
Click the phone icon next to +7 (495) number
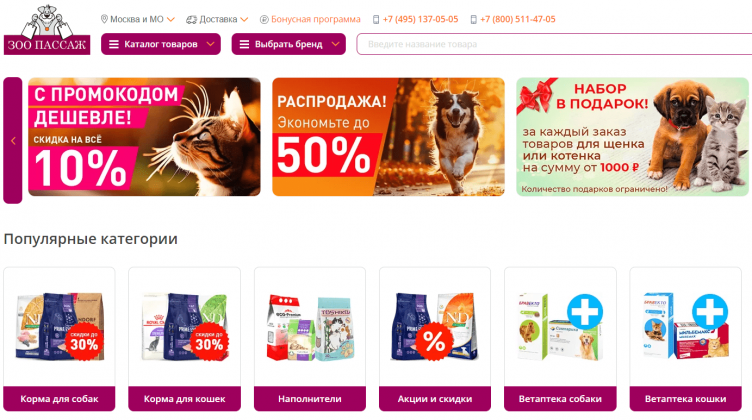coord(376,19)
